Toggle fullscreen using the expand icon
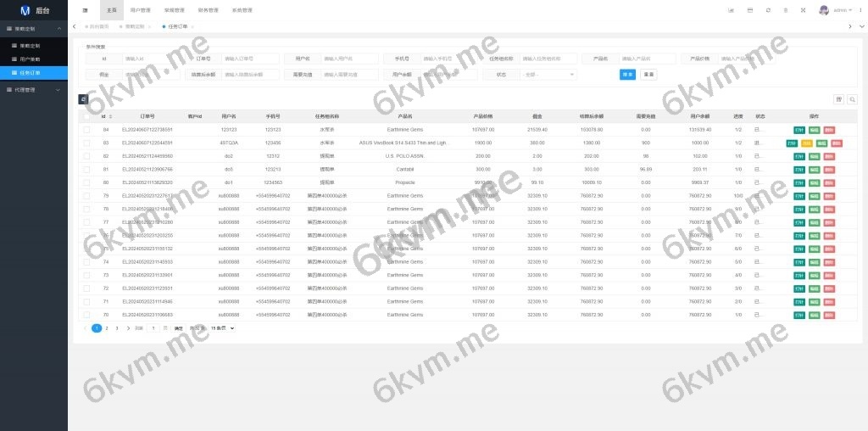 (x=804, y=10)
